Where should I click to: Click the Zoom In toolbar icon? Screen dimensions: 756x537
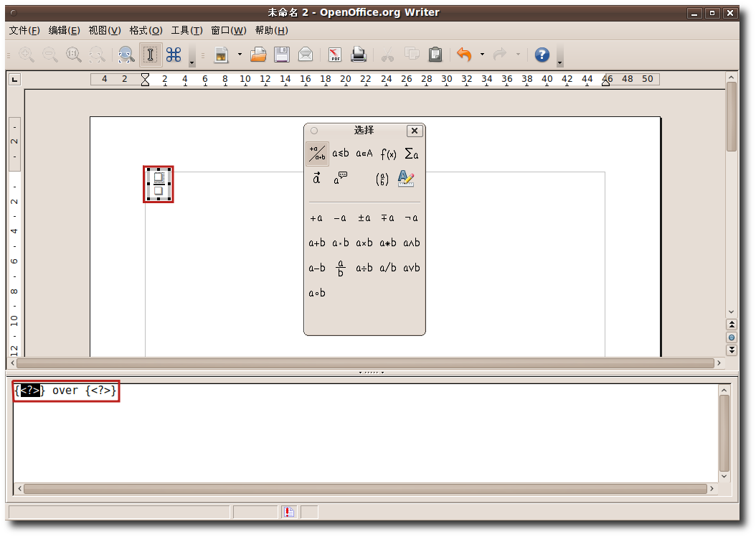(x=27, y=55)
